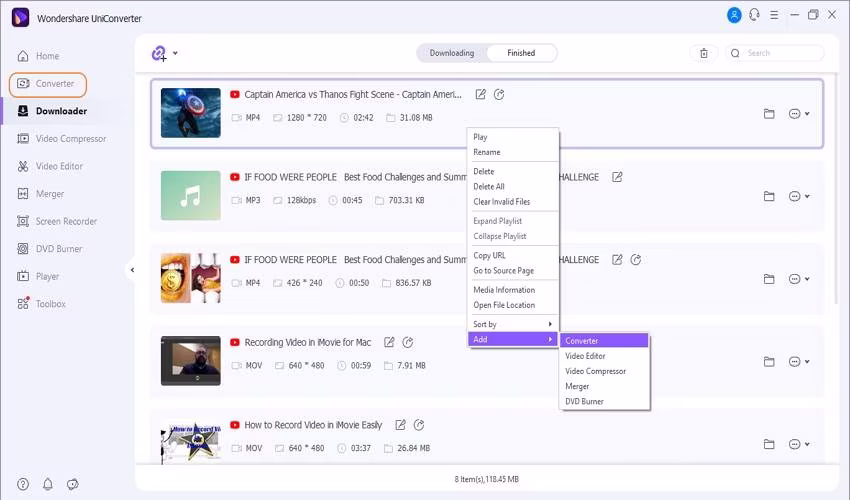Rename icon for Captain America video

[x=480, y=94]
